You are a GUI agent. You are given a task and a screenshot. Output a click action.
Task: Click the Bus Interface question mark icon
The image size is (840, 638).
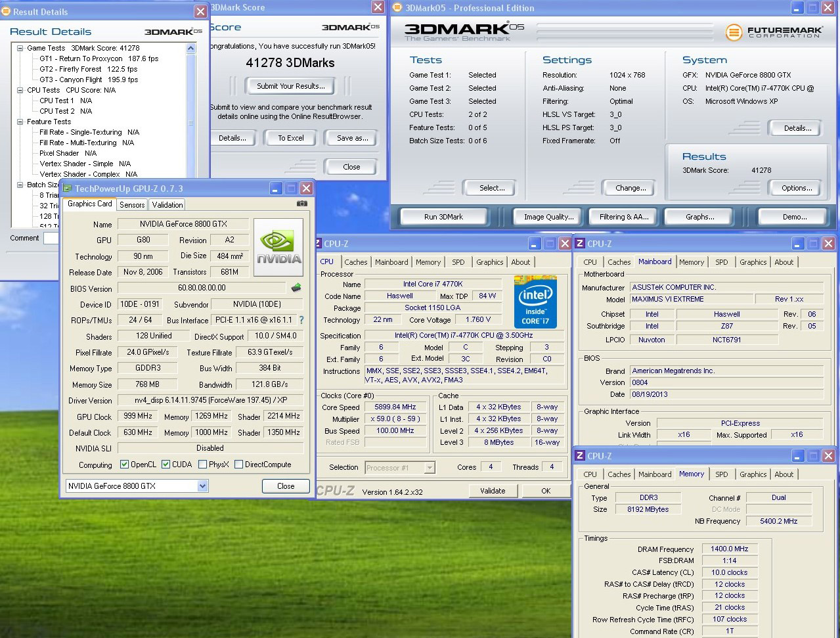[301, 320]
